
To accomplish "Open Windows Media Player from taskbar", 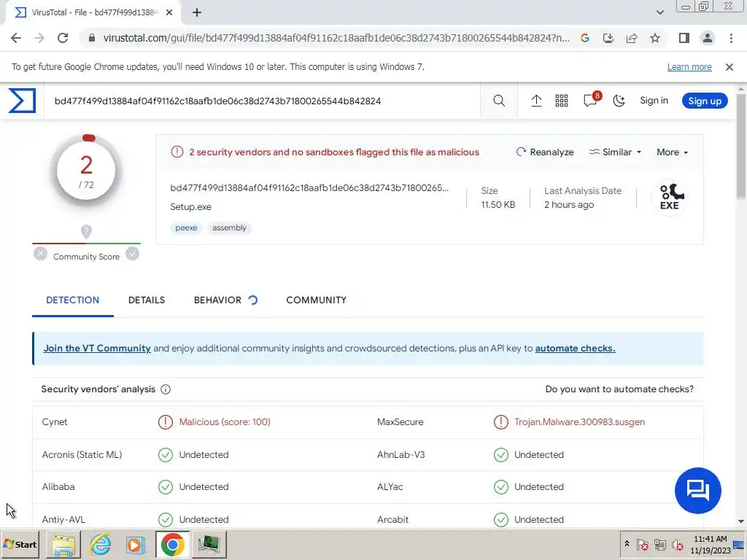I will [136, 544].
